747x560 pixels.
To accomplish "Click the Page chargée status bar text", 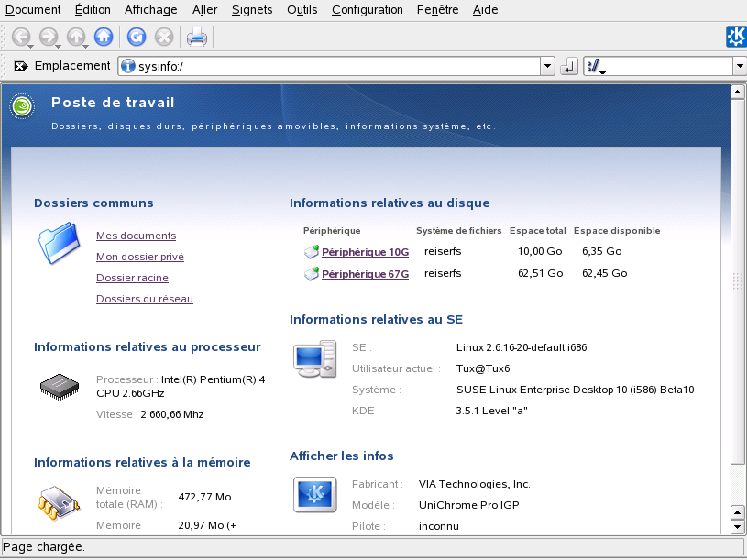I will point(44,546).
